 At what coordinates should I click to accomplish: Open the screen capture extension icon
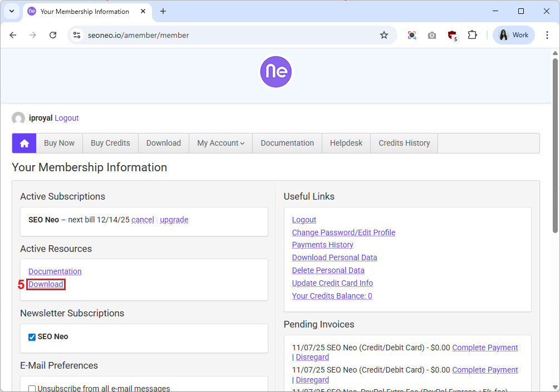412,35
